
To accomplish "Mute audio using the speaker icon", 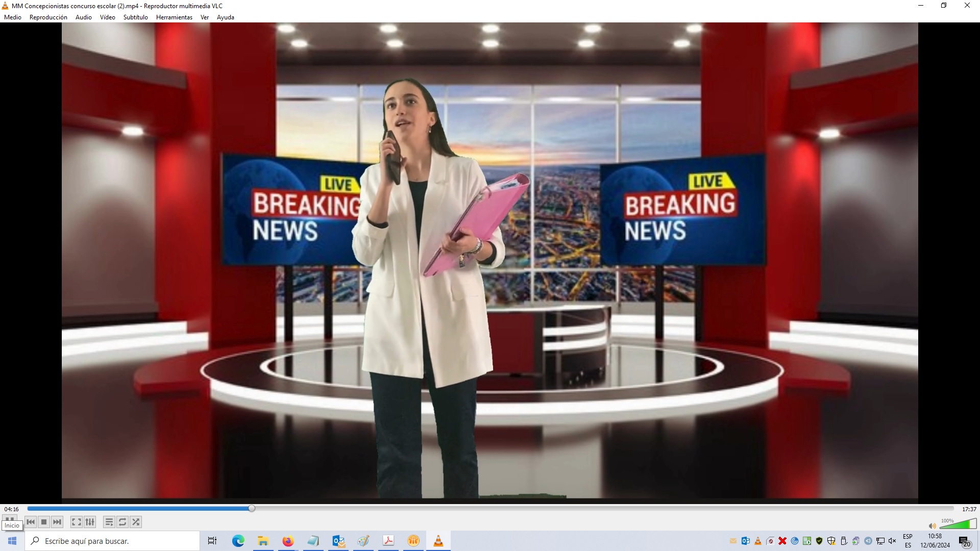I will 932,526.
